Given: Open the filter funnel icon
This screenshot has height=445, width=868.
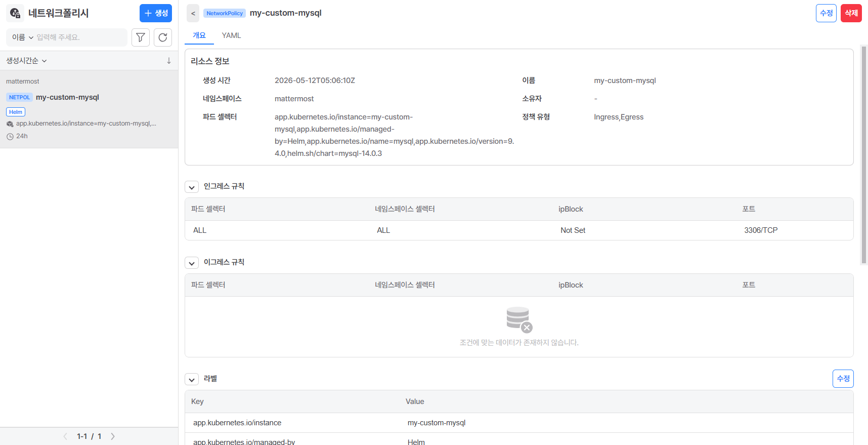Looking at the screenshot, I should point(141,37).
